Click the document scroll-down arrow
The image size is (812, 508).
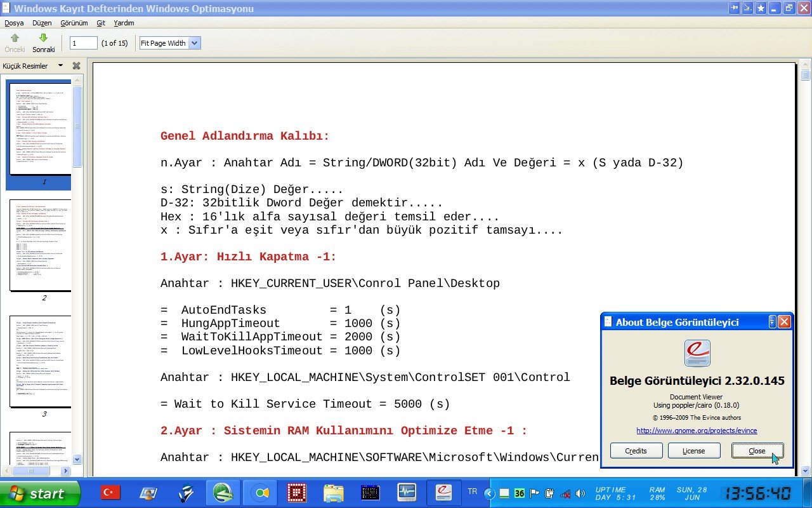click(806, 471)
